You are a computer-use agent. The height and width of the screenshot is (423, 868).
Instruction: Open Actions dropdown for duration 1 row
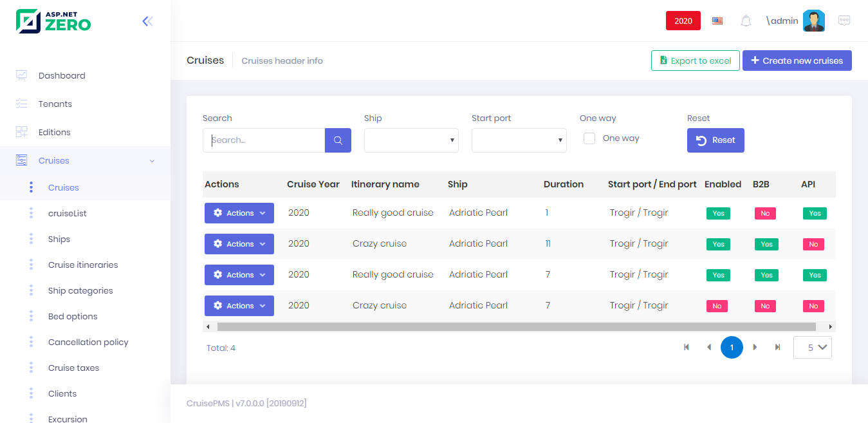(239, 213)
